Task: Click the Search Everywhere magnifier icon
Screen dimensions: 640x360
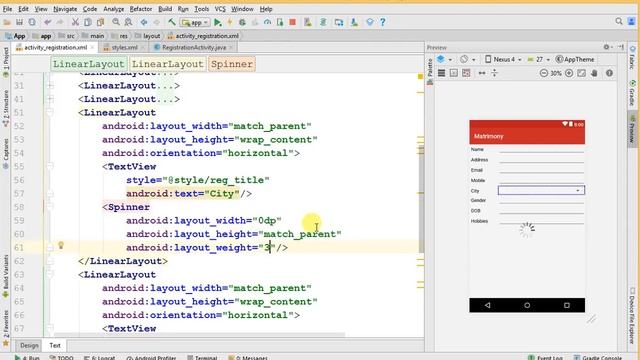Action: [619, 21]
